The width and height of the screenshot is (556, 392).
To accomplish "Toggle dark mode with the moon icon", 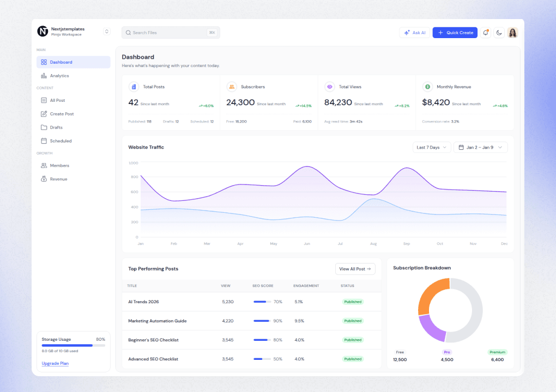I will coord(499,33).
